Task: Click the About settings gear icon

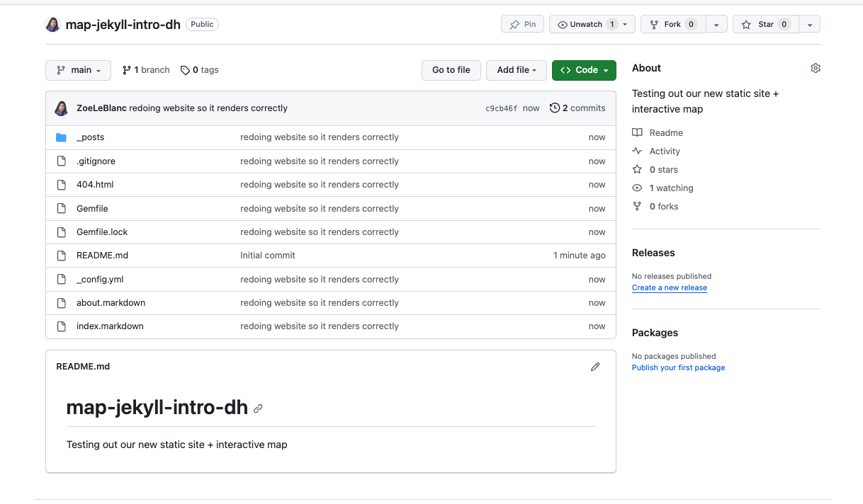Action: [815, 68]
